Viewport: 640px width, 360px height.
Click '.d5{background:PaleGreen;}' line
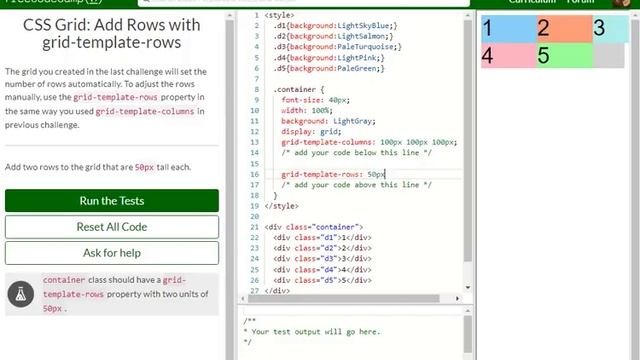(329, 68)
